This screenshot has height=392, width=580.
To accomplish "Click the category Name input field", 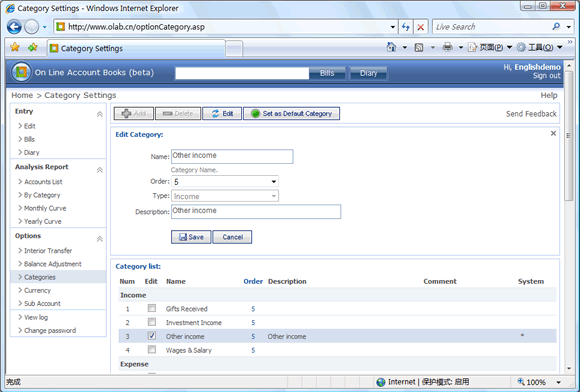I will [232, 156].
